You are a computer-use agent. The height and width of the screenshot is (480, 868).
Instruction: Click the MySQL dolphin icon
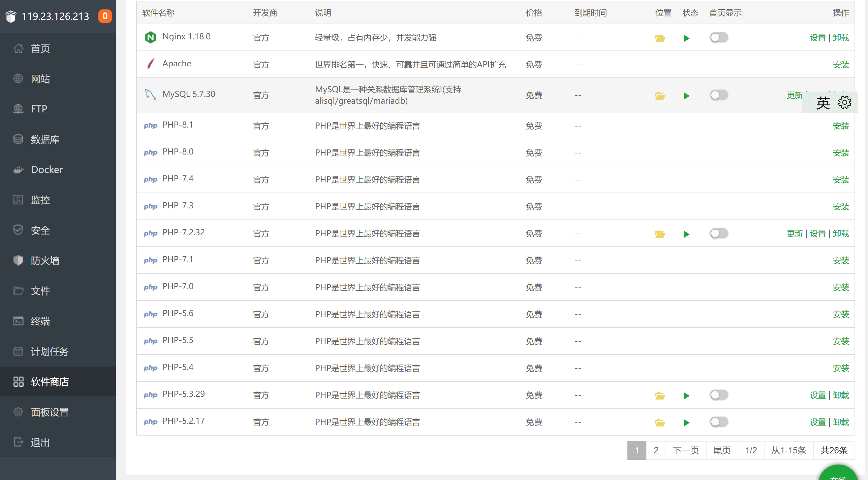pyautogui.click(x=150, y=95)
